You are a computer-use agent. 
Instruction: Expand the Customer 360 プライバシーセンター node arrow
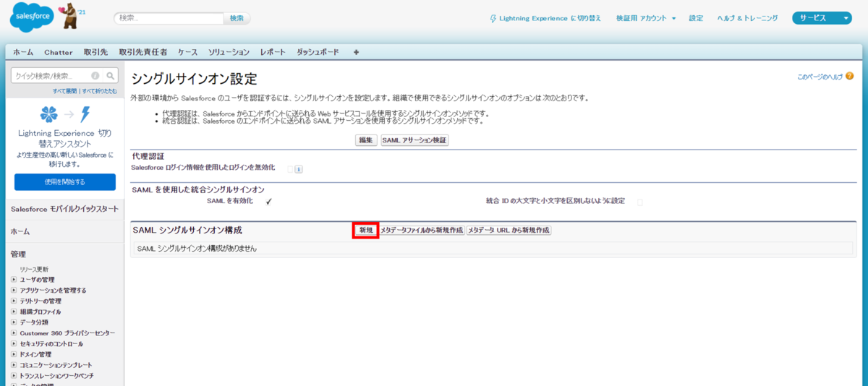click(14, 333)
